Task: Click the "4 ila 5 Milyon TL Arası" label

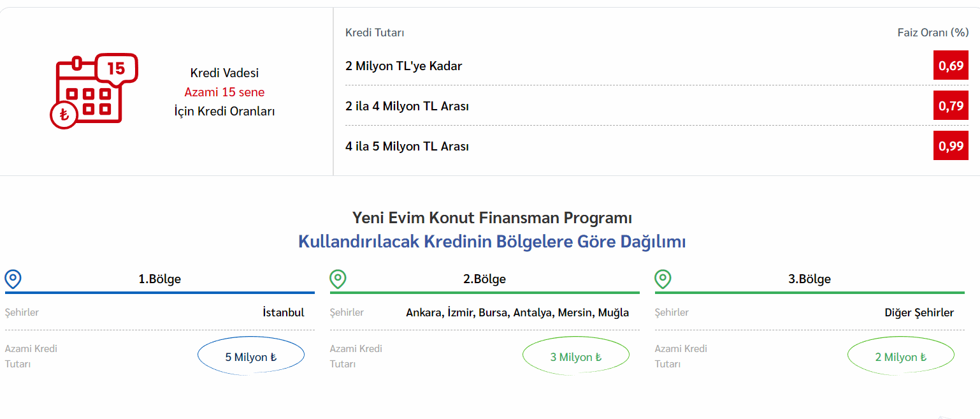Action: [x=407, y=146]
